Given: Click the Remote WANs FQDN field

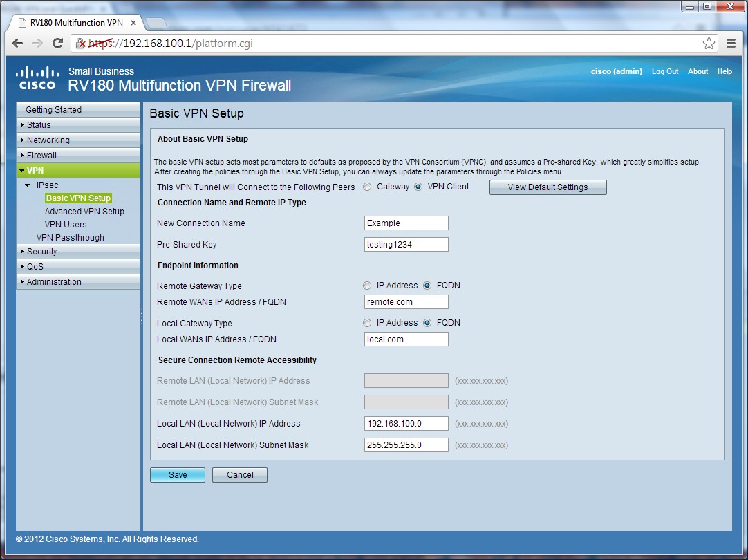Looking at the screenshot, I should tap(406, 302).
